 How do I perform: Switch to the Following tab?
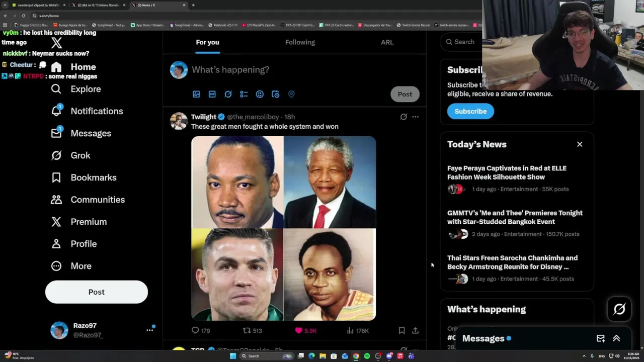coord(300,42)
